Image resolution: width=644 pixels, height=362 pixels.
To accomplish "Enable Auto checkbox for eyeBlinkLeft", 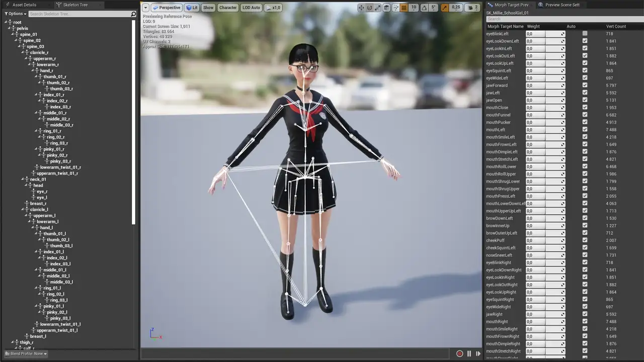I will pos(585,34).
